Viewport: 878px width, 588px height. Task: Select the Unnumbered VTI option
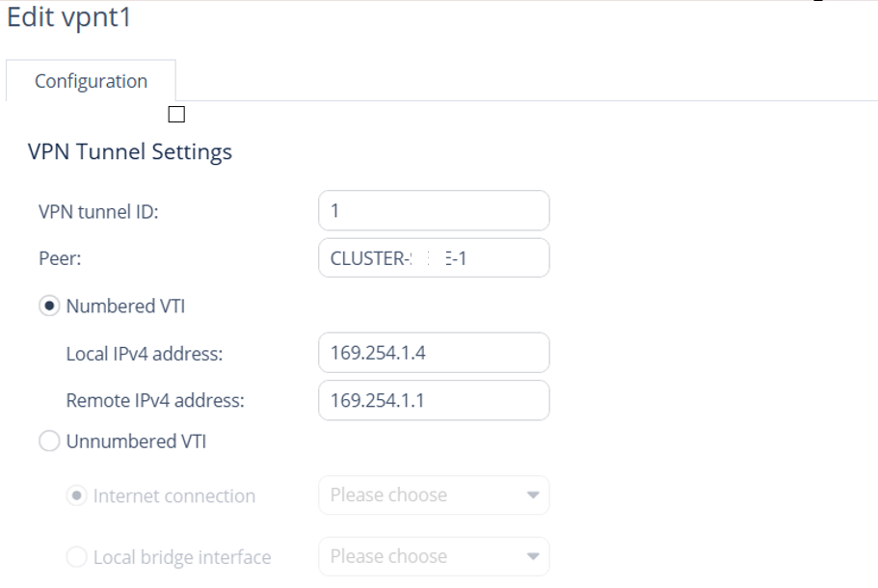click(48, 441)
